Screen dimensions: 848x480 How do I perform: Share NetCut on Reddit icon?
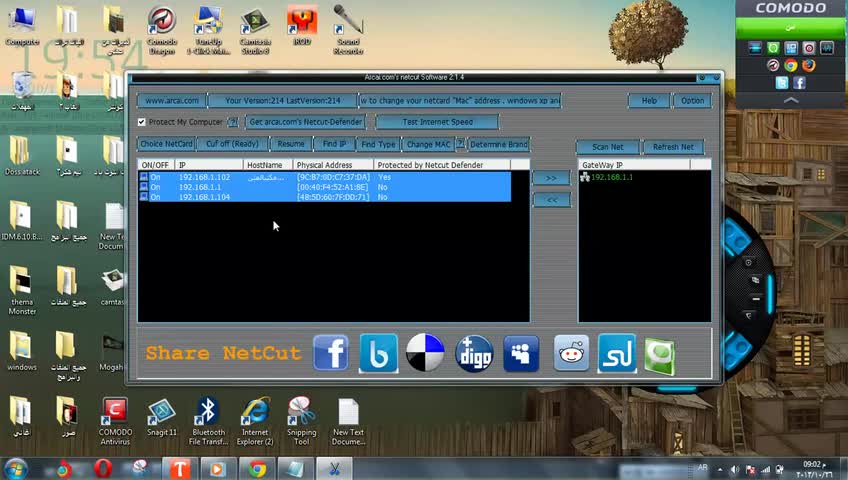(571, 353)
